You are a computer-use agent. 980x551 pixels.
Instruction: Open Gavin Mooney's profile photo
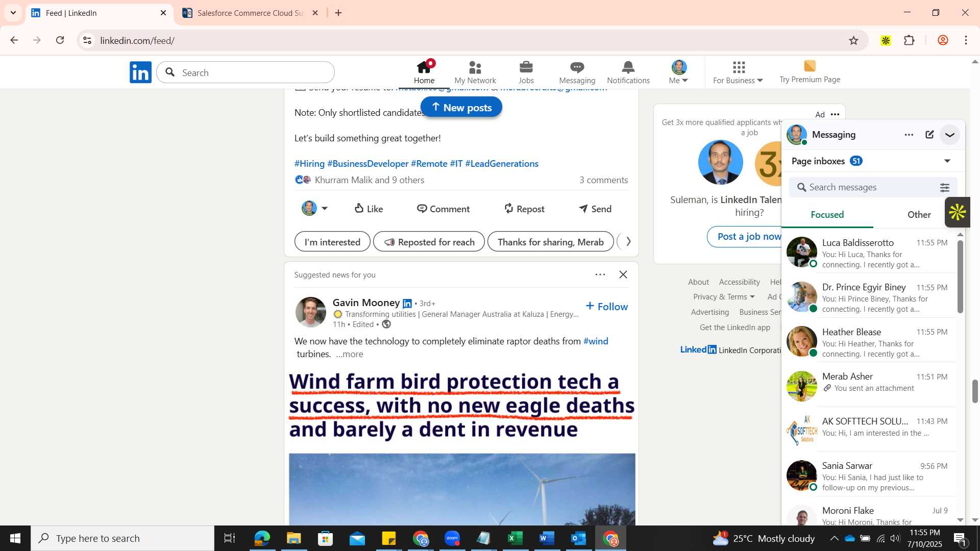click(x=311, y=312)
